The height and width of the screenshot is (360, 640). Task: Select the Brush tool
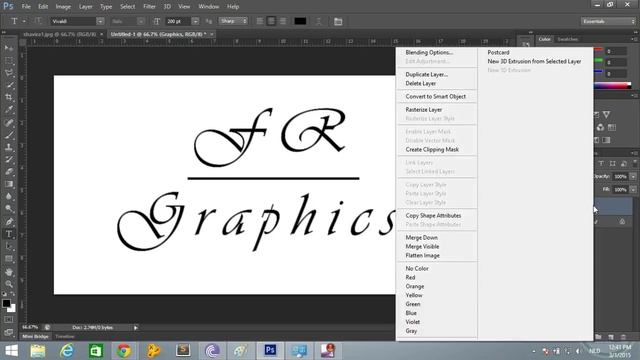click(9, 135)
